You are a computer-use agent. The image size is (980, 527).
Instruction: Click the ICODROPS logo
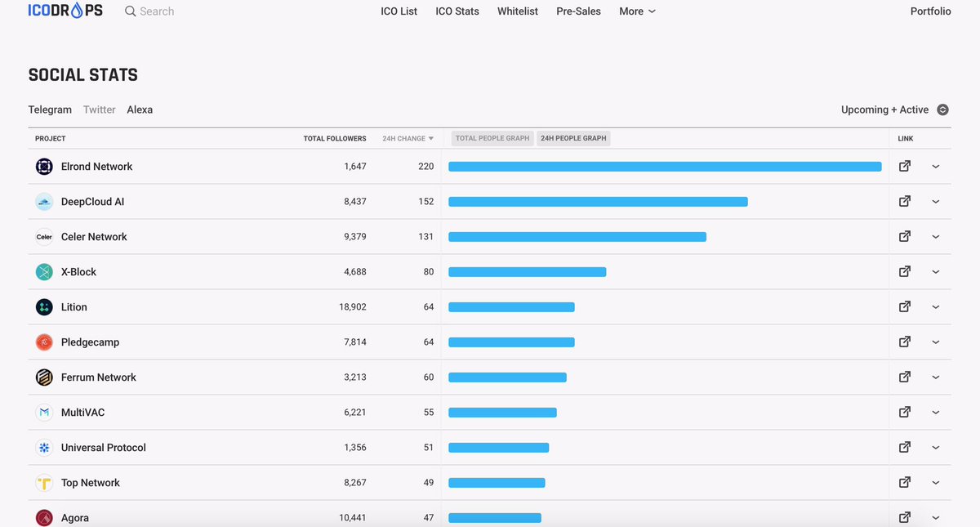tap(65, 11)
